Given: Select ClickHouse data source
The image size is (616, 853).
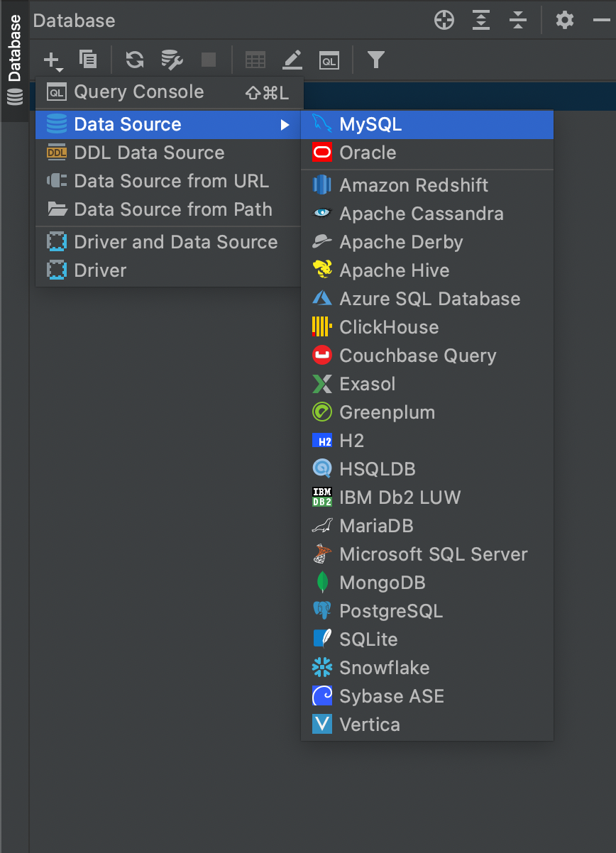Looking at the screenshot, I should [x=427, y=327].
